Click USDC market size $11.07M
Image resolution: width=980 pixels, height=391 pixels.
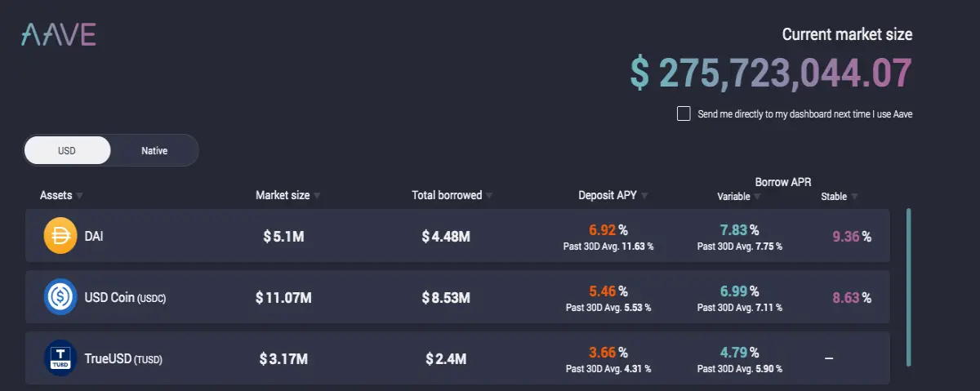point(283,298)
